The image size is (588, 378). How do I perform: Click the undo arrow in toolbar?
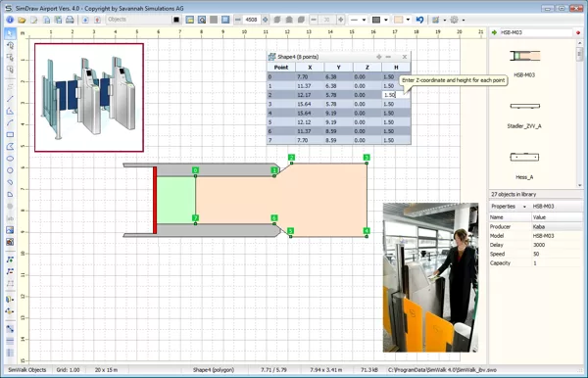click(420, 20)
